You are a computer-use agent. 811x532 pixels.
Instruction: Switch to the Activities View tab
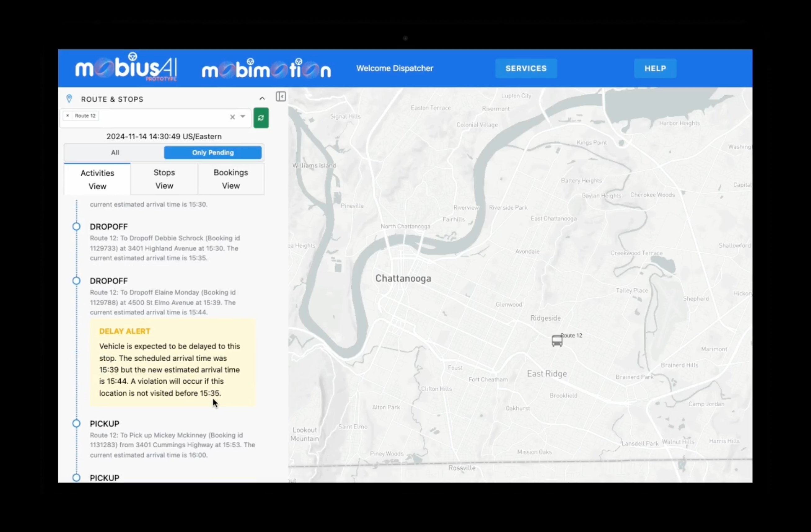pyautogui.click(x=97, y=179)
